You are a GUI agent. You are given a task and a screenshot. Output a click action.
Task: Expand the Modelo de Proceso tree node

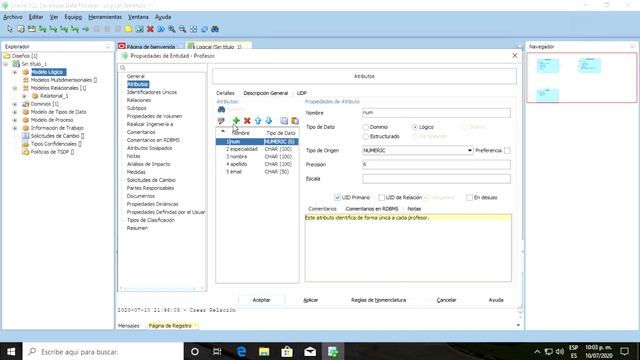point(15,120)
